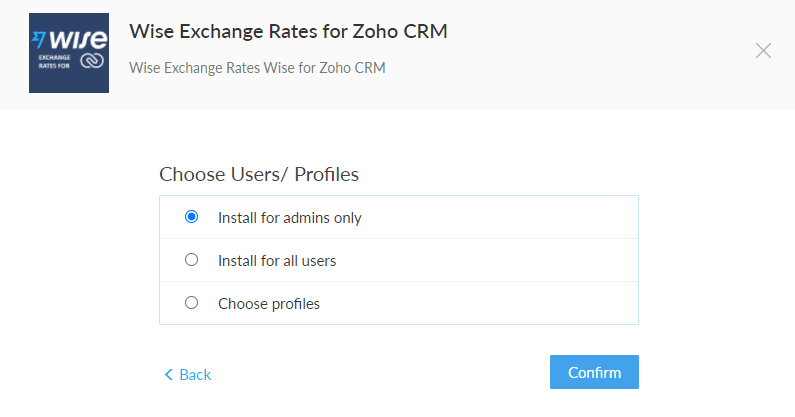The height and width of the screenshot is (417, 795).
Task: Click the 'Install for admins only' label text
Action: point(290,218)
